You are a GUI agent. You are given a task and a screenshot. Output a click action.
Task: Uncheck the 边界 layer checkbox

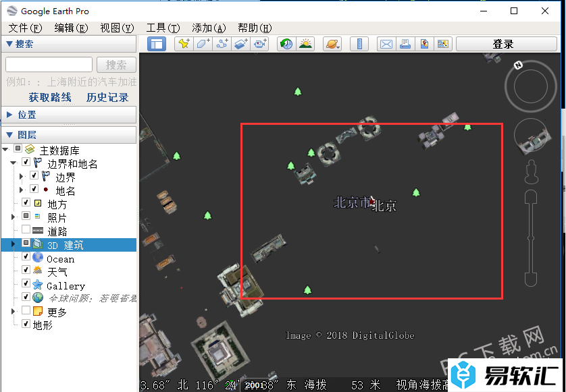coord(34,175)
